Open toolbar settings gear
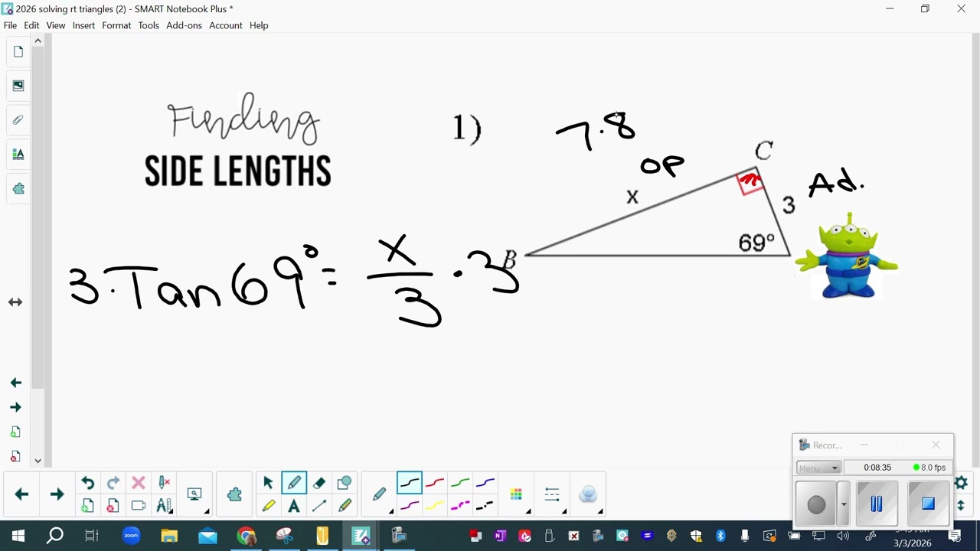Screen dimensions: 980x551 (961, 483)
